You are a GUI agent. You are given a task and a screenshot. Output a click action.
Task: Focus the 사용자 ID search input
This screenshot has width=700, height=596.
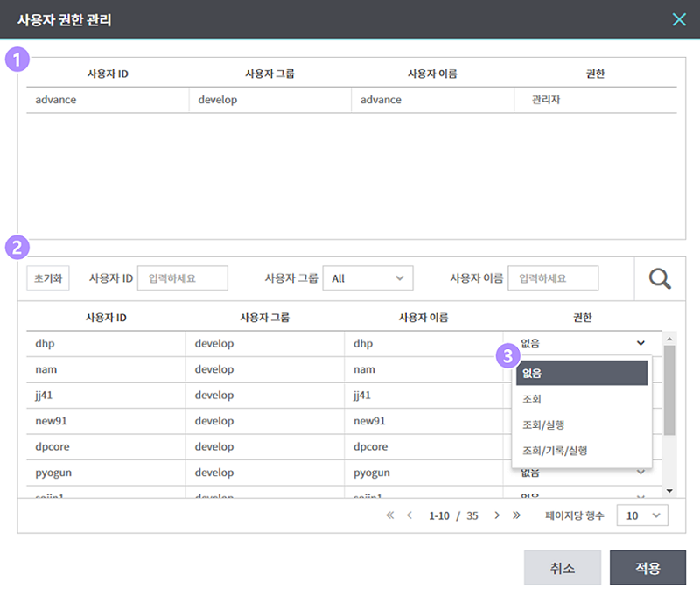coord(183,278)
